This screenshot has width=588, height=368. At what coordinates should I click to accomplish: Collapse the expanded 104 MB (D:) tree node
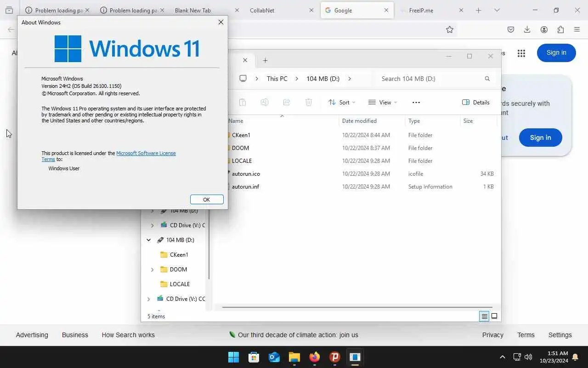click(x=148, y=240)
